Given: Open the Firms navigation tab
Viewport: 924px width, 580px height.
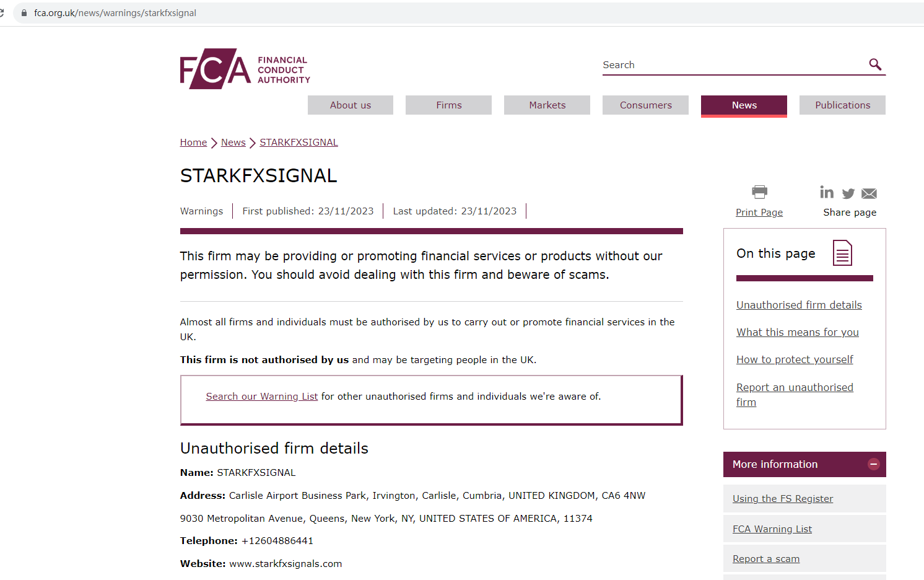Looking at the screenshot, I should 448,105.
